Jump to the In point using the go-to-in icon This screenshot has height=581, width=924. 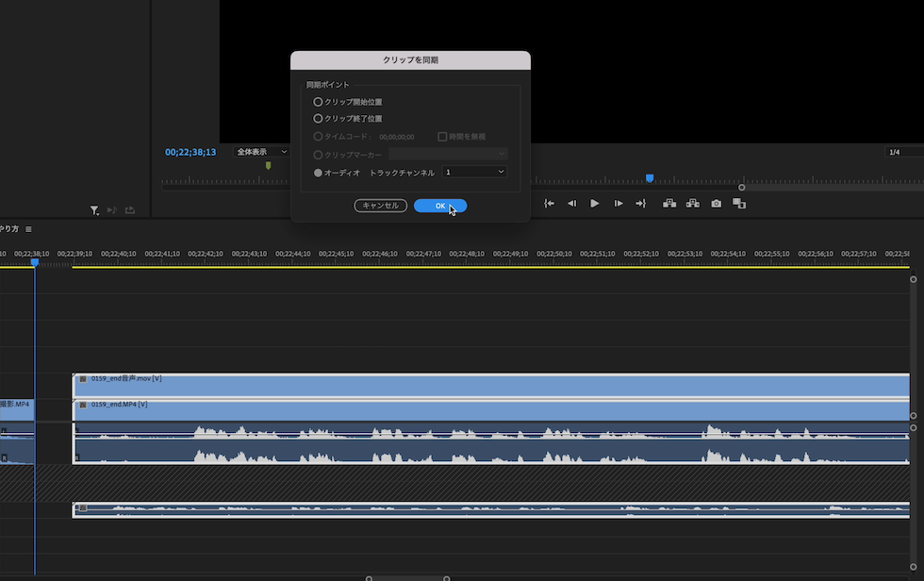point(550,203)
